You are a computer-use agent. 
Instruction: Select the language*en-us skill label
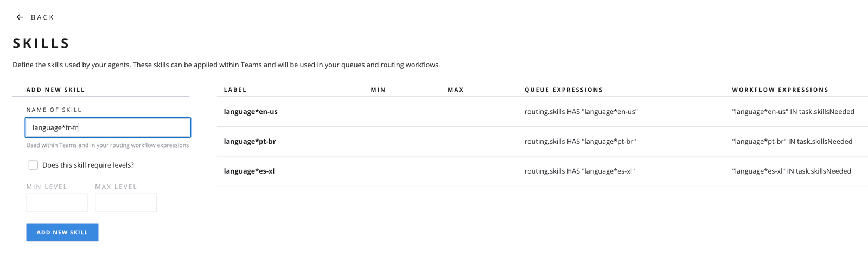tap(251, 112)
